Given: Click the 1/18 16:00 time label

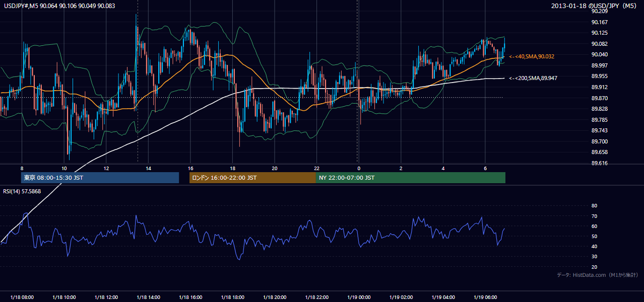Looking at the screenshot, I should tap(190, 297).
